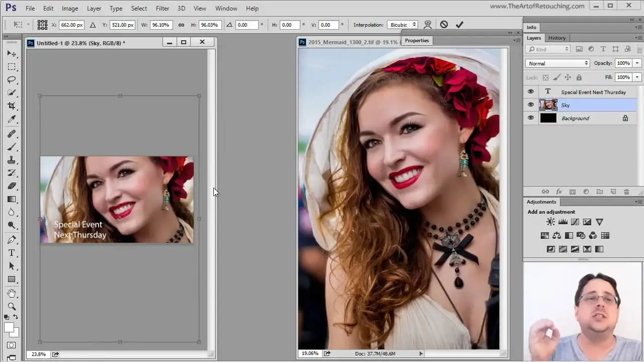Add a Curves adjustment
This screenshot has height=362, width=644.
tap(575, 222)
